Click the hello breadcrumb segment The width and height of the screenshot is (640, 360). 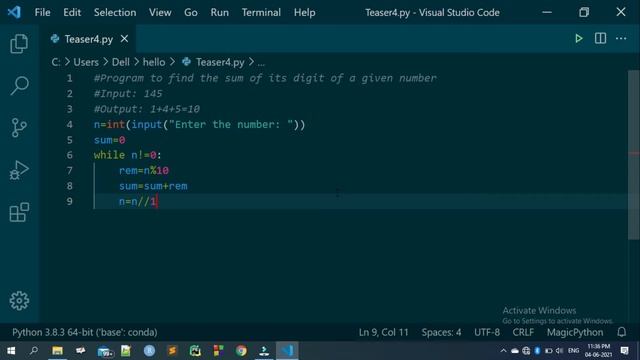pyautogui.click(x=154, y=62)
